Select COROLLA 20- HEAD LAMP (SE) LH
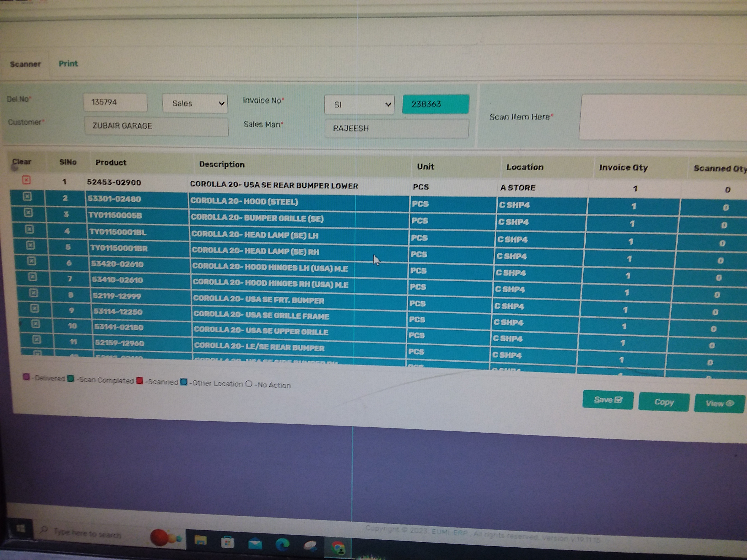The height and width of the screenshot is (560, 747). point(255,235)
